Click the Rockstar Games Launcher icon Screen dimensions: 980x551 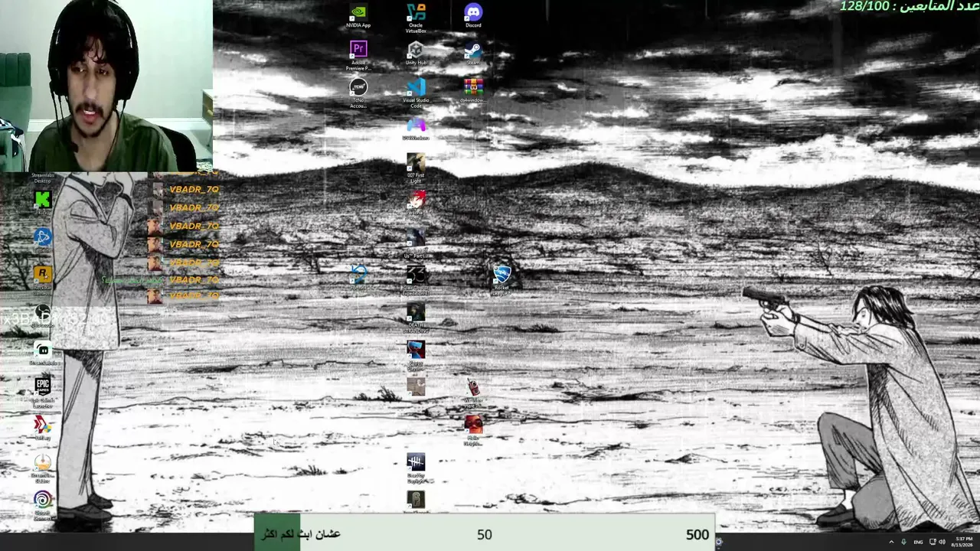coord(43,279)
